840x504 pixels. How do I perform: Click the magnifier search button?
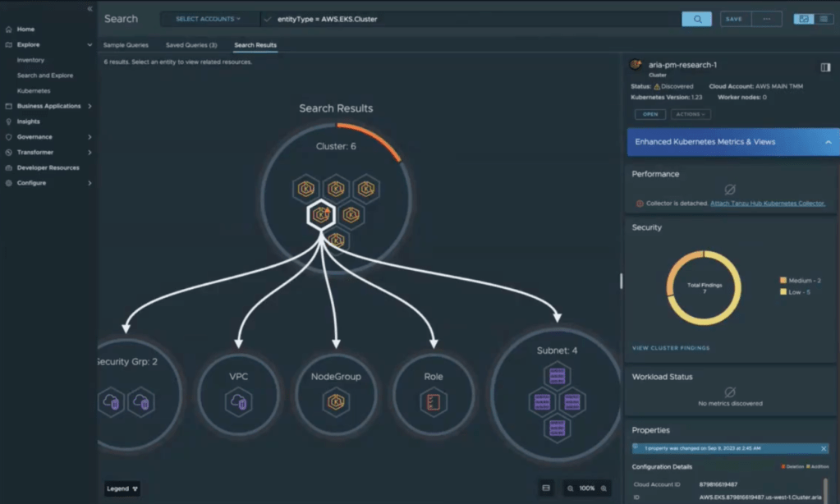(697, 19)
